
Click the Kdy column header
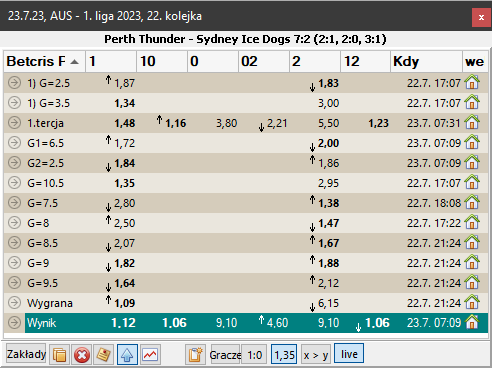(x=427, y=61)
